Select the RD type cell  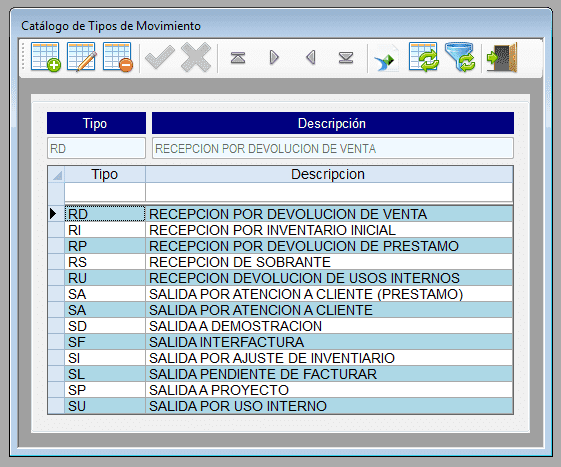tap(105, 214)
